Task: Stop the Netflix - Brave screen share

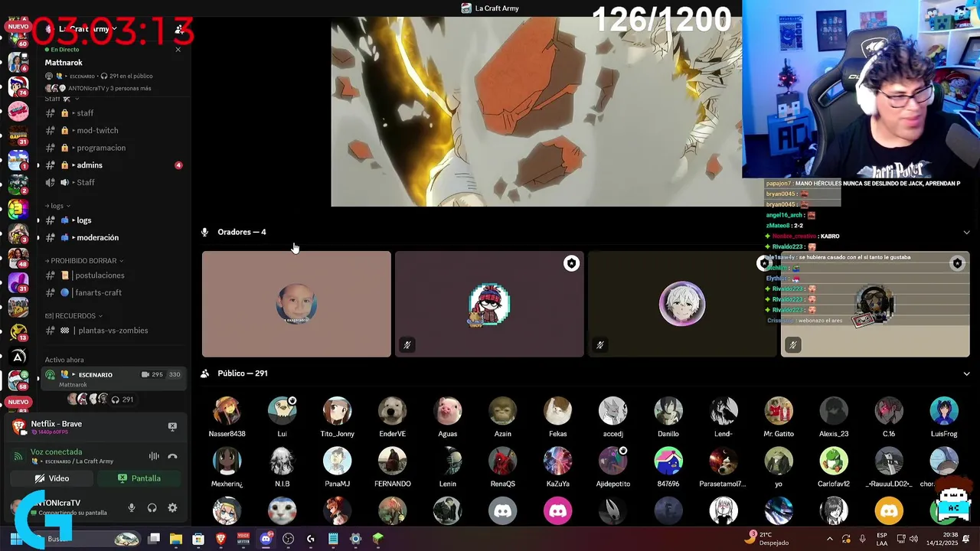Action: [172, 426]
